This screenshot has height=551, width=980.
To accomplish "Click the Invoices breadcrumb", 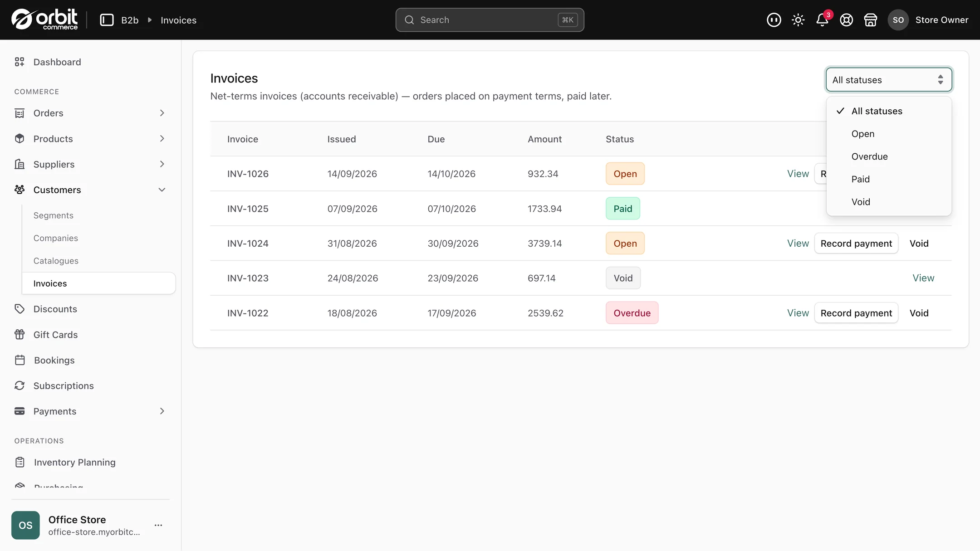I will coord(178,20).
